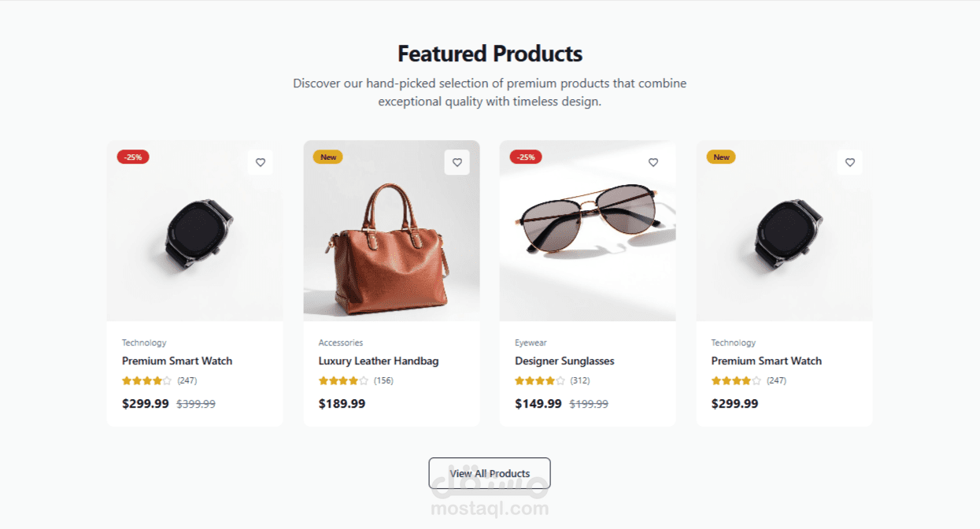Add Designer Sunglasses to wishlist via heart
980x529 pixels.
(x=653, y=163)
